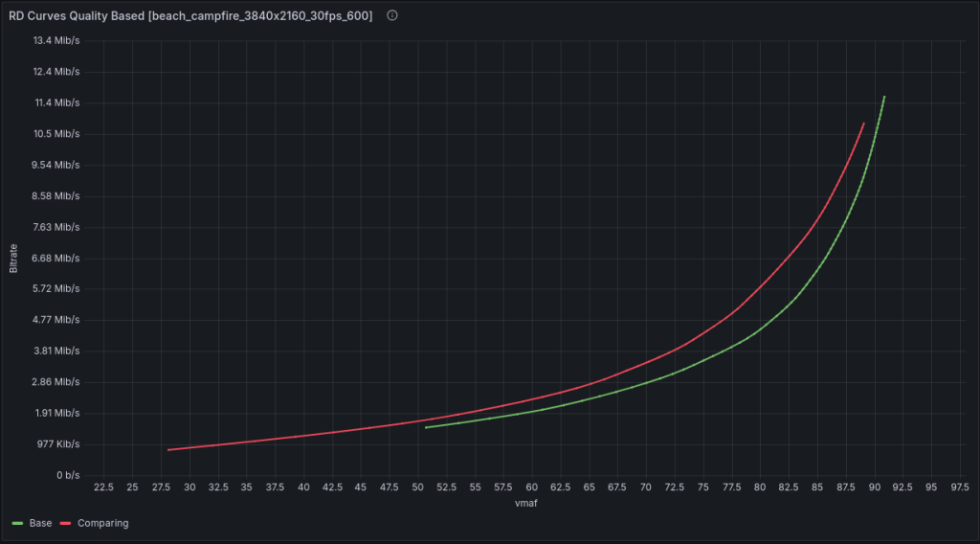Click the 977 Kib/s y-axis tick label
Screen dimensions: 980x544
(56, 444)
